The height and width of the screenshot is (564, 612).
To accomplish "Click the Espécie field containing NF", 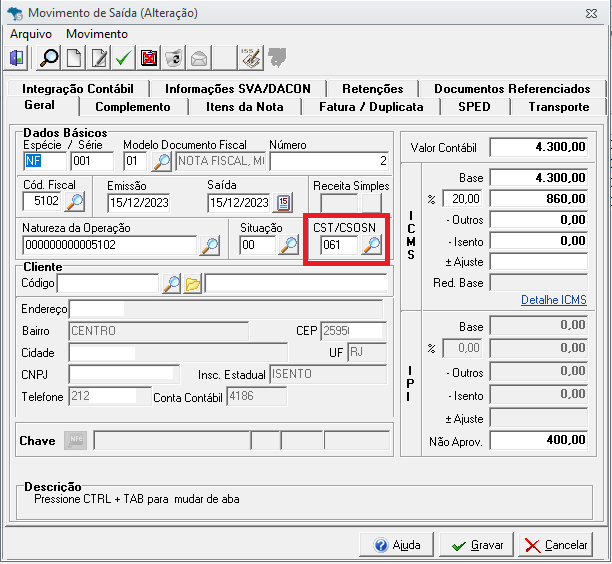I will tap(45, 161).
